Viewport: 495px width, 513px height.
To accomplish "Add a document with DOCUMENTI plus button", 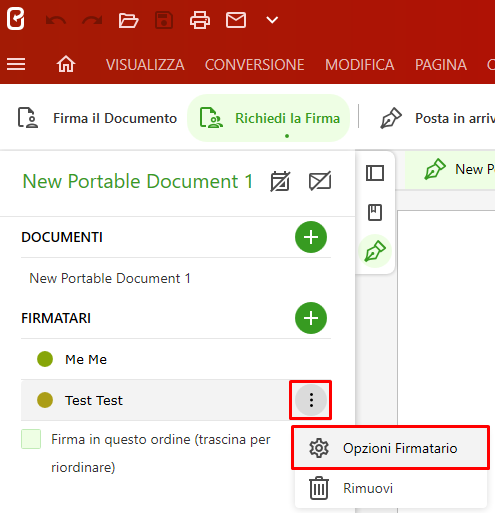I will click(311, 237).
